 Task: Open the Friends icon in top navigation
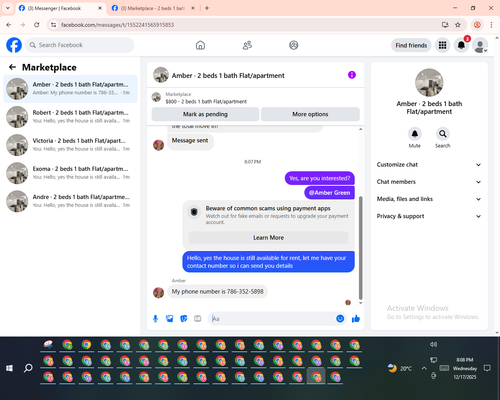pyautogui.click(x=247, y=45)
